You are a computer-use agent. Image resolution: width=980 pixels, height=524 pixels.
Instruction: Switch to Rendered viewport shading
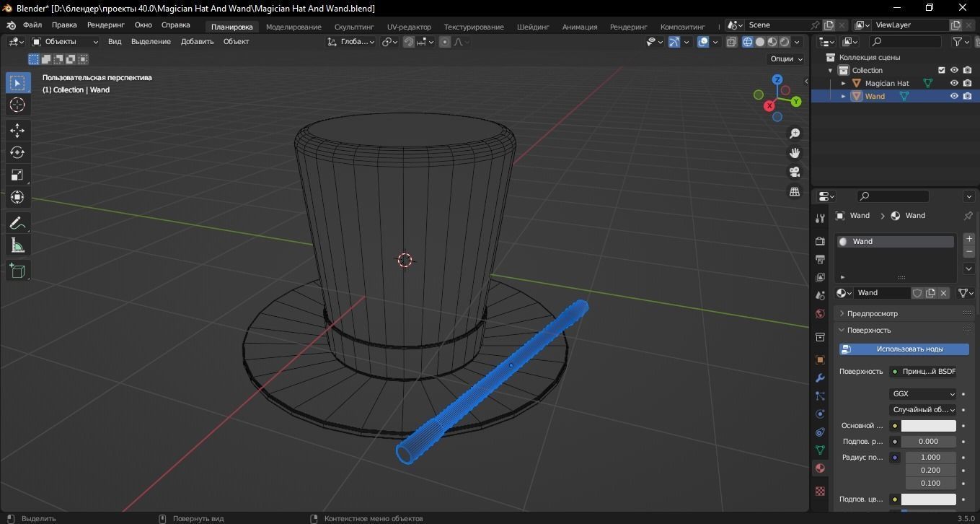click(785, 42)
